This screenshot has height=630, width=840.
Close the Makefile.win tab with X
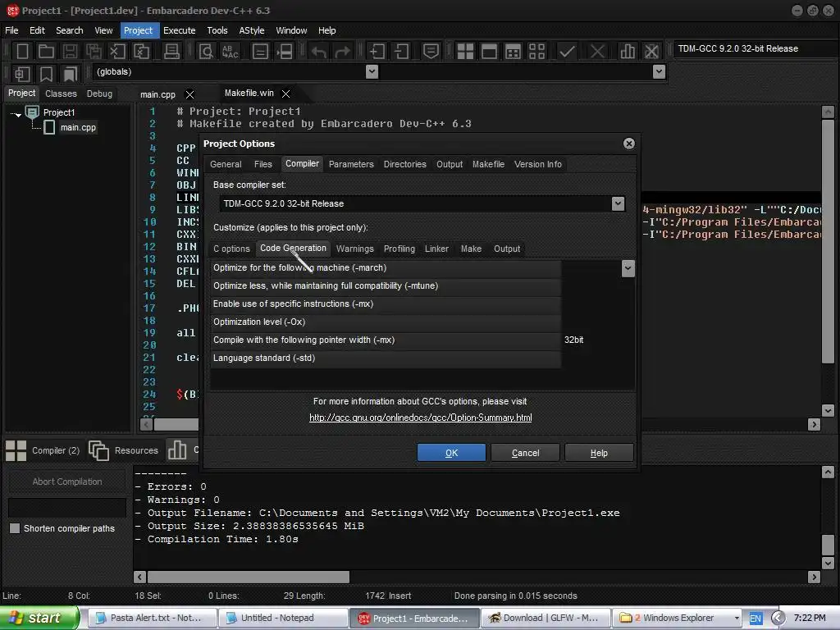[x=286, y=94]
